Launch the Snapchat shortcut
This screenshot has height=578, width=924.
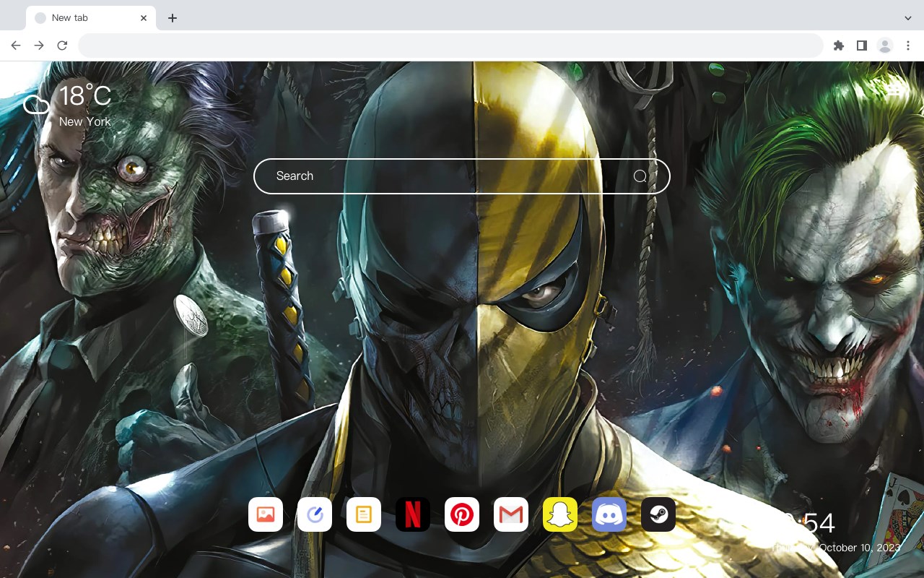(x=560, y=514)
